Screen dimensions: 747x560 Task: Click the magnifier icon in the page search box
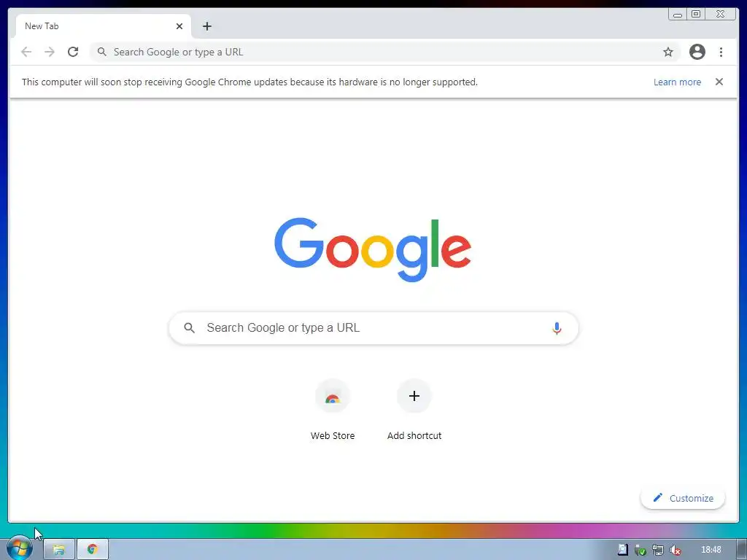189,327
